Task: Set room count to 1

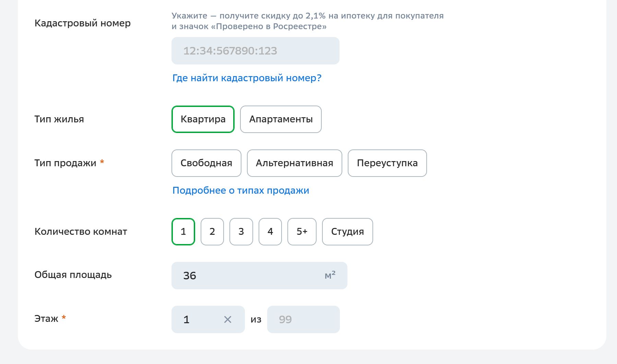Action: (183, 232)
